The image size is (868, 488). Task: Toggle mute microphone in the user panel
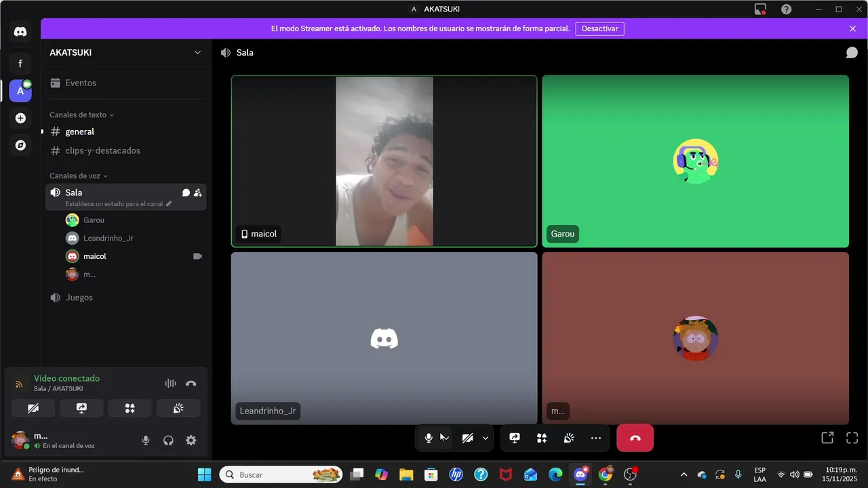click(x=145, y=441)
